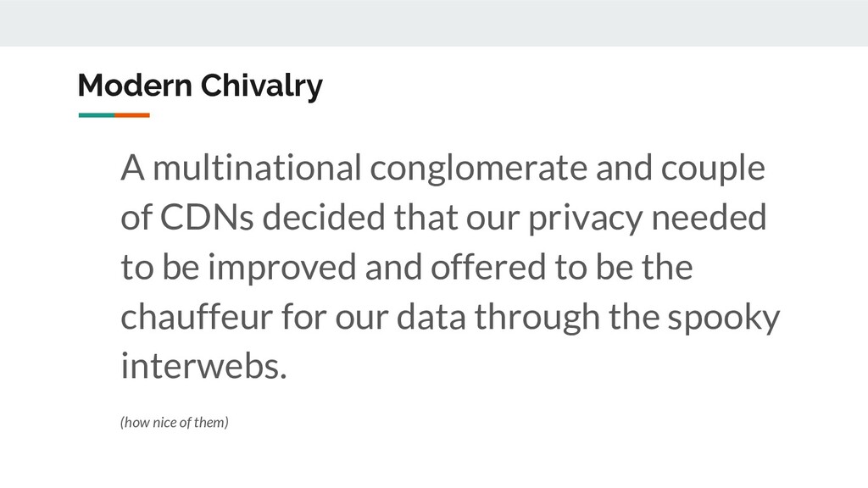Click the word 'chauffeur' in the fourth line
Viewport: 868px width, 488px height.
tap(197, 317)
